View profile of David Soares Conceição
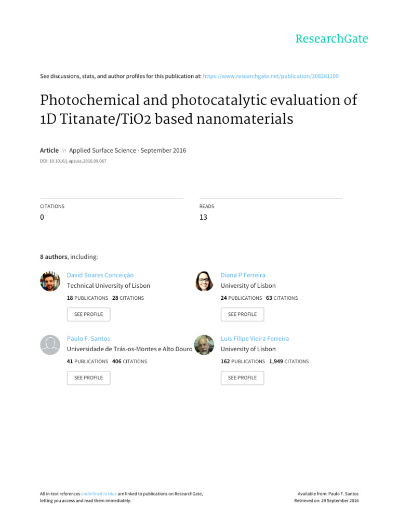399x532 pixels. (x=88, y=314)
